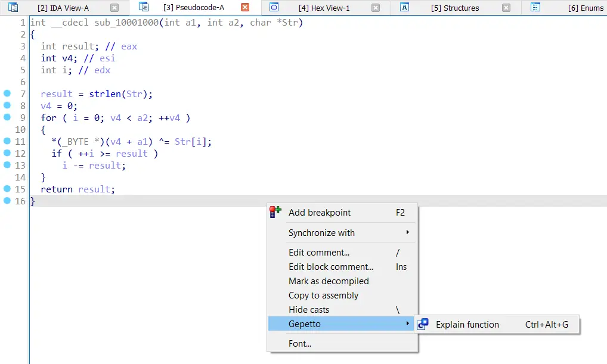
Task: Toggle breakpoint dot on line 12
Action: point(7,153)
